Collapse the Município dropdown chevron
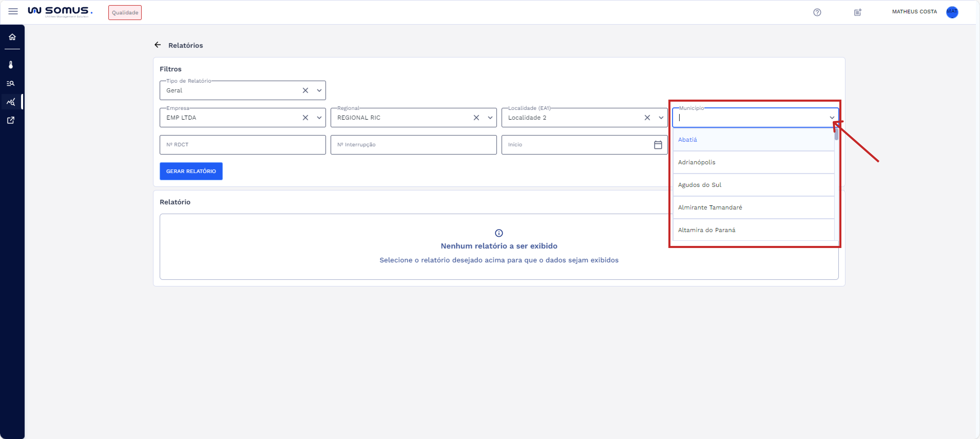Viewport: 980px width, 439px height. click(832, 118)
